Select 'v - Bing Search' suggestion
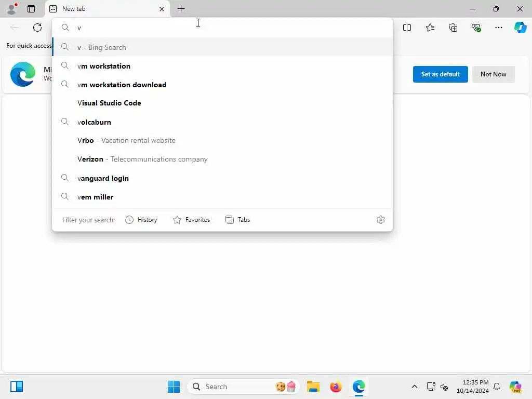532x399 pixels. point(222,47)
